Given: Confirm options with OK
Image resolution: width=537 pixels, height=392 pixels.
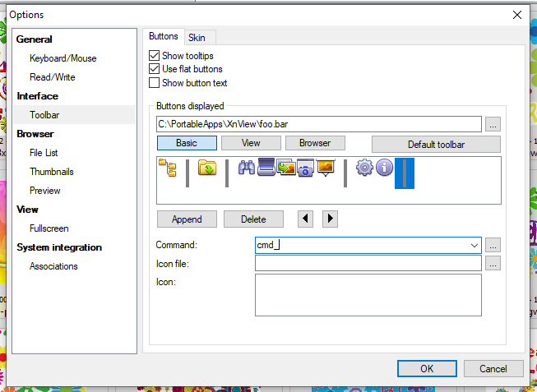Looking at the screenshot, I should (x=427, y=369).
